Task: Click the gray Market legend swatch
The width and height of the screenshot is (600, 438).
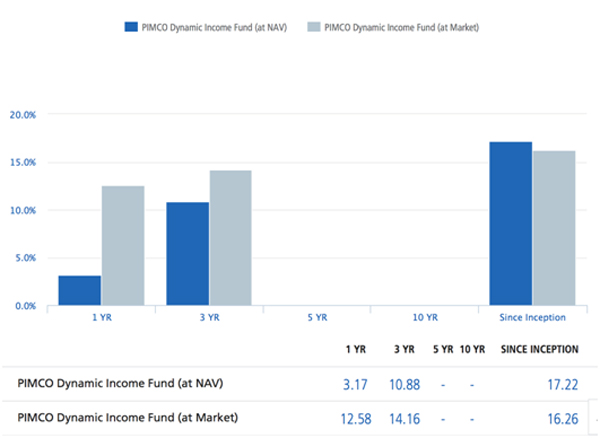Action: click(313, 27)
